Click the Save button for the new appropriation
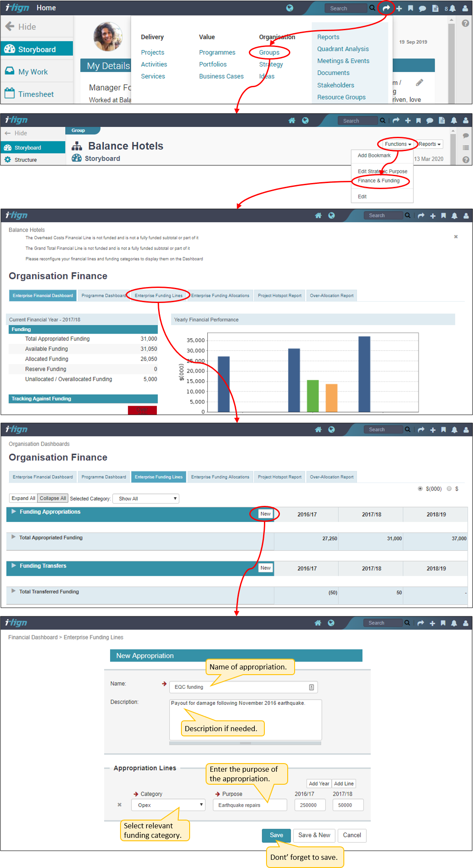473x868 pixels. click(276, 835)
